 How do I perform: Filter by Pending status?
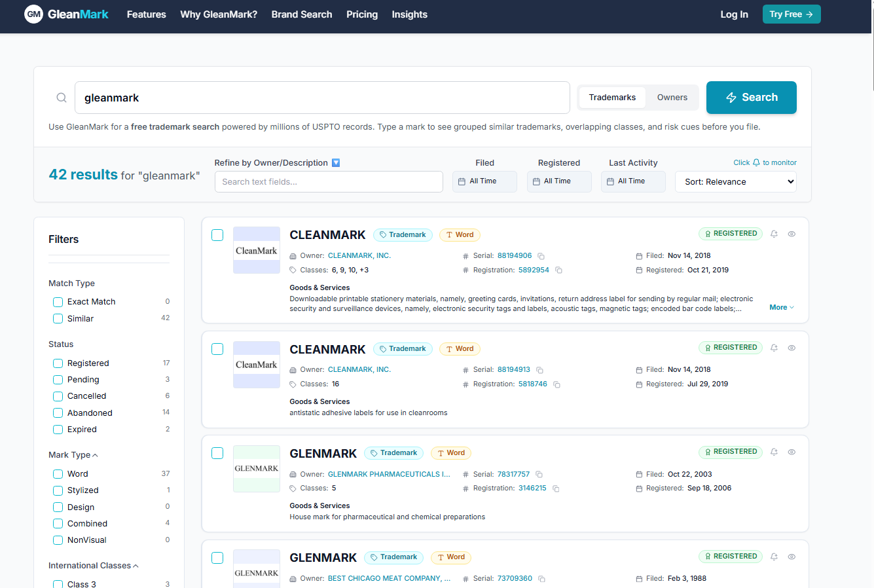[x=58, y=380]
